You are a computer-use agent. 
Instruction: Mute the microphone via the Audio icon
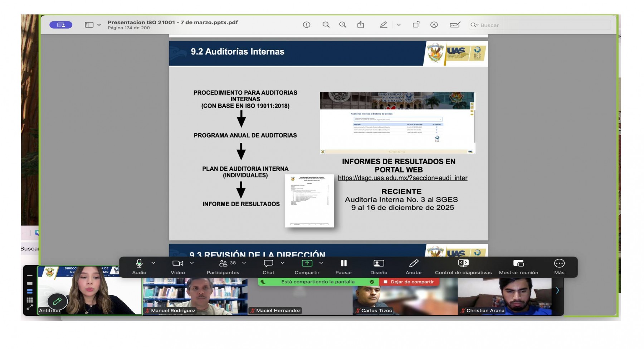[139, 263]
